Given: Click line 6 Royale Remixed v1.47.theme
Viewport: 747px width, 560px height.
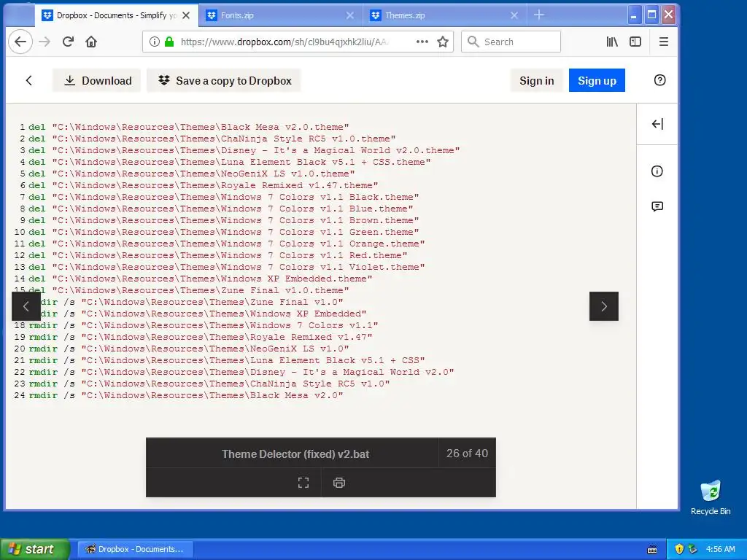Looking at the screenshot, I should [x=204, y=185].
